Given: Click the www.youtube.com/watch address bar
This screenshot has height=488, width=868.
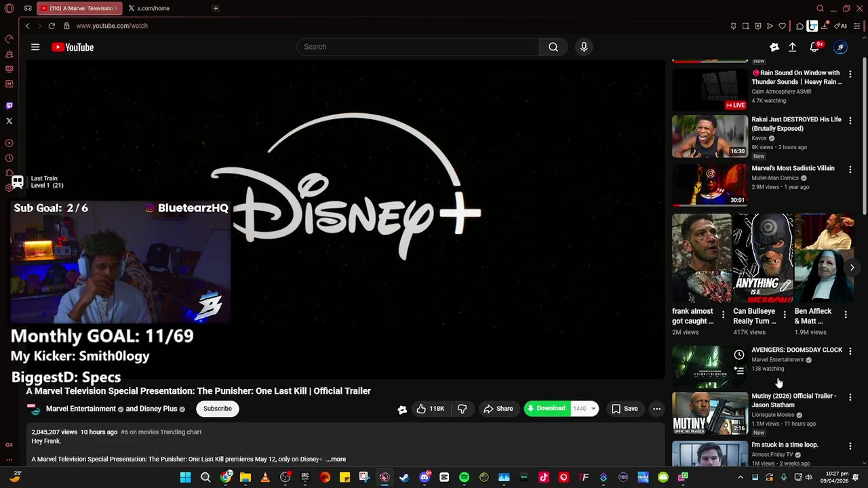Looking at the screenshot, I should (112, 26).
